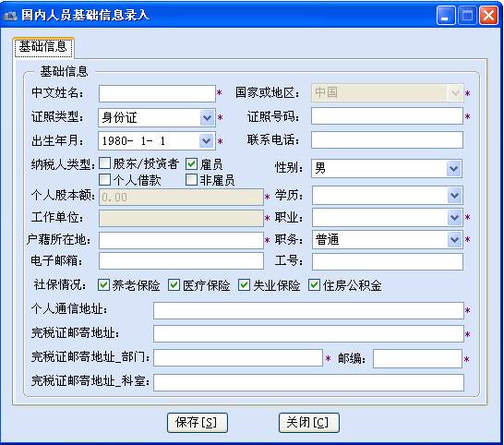Check the 股东/投资者 checkbox
The image size is (504, 445).
click(105, 163)
